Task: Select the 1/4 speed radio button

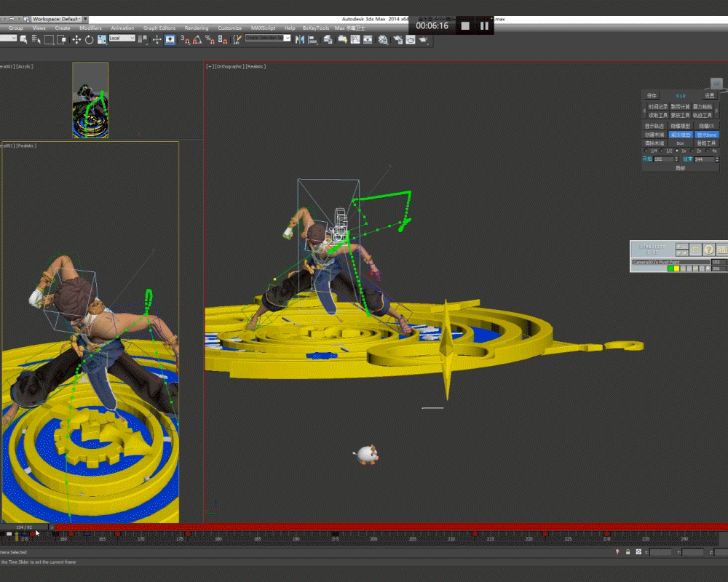Action: tap(646, 151)
